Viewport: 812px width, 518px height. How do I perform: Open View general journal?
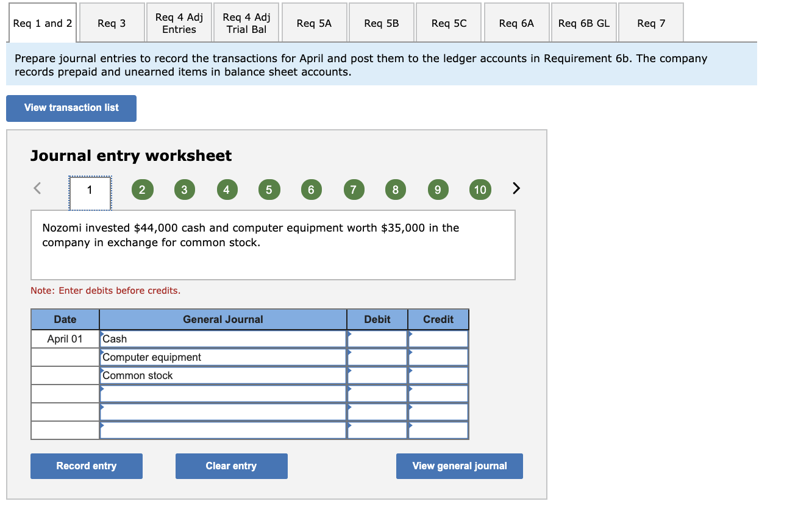(460, 466)
